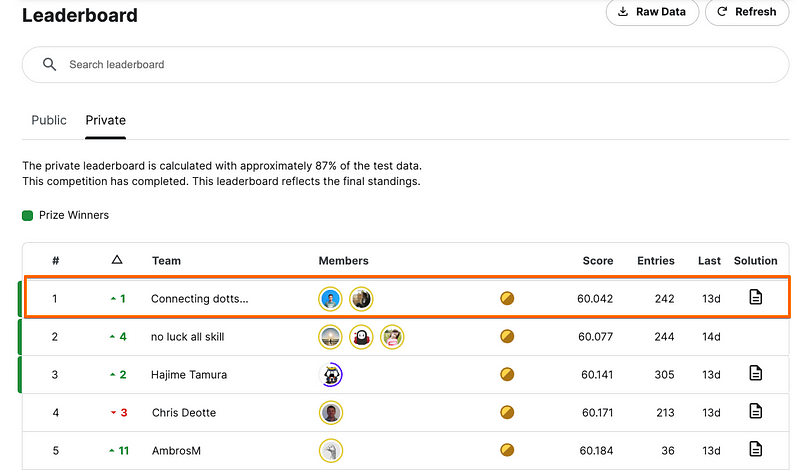Click gold medal icon for Connecting dotts
The height and width of the screenshot is (470, 800).
click(x=507, y=298)
